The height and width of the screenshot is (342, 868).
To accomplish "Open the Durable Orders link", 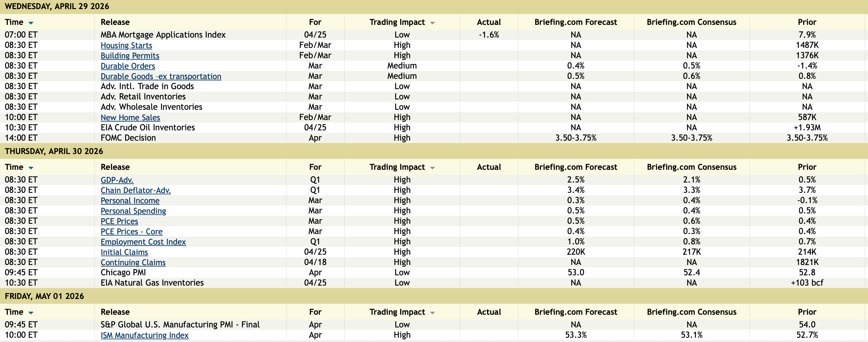I will 128,66.
